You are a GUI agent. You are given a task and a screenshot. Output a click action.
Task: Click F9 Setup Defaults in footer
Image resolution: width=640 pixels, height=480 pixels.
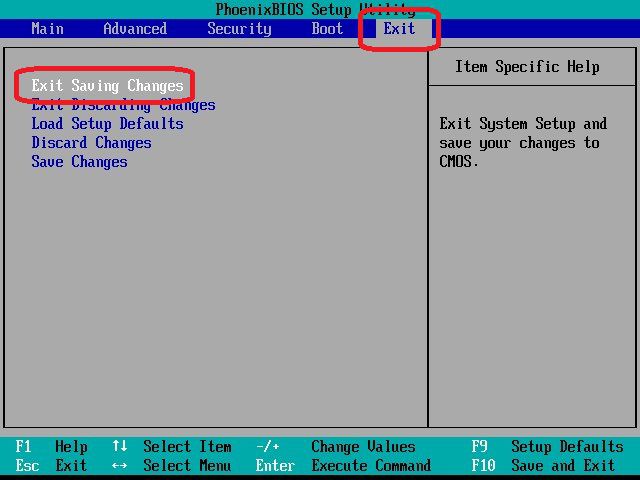(547, 447)
